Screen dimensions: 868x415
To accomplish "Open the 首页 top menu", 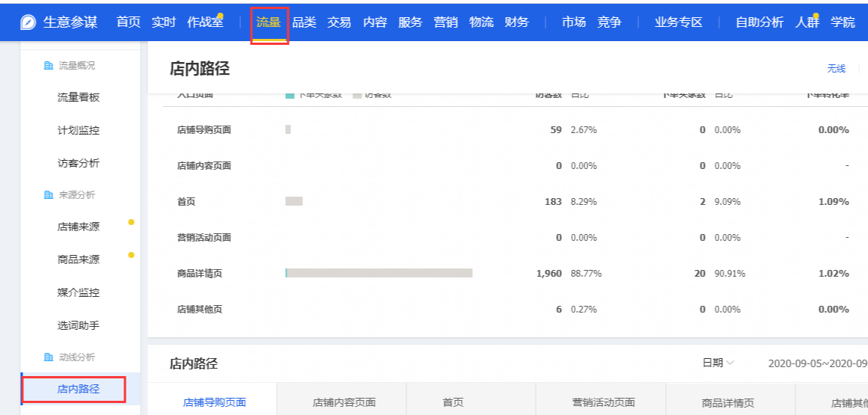I will click(129, 22).
